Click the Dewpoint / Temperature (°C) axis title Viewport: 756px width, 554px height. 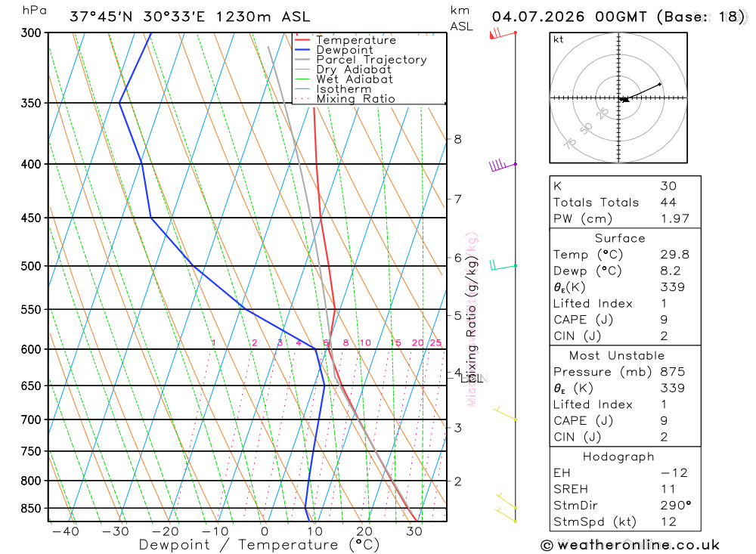[x=259, y=546]
